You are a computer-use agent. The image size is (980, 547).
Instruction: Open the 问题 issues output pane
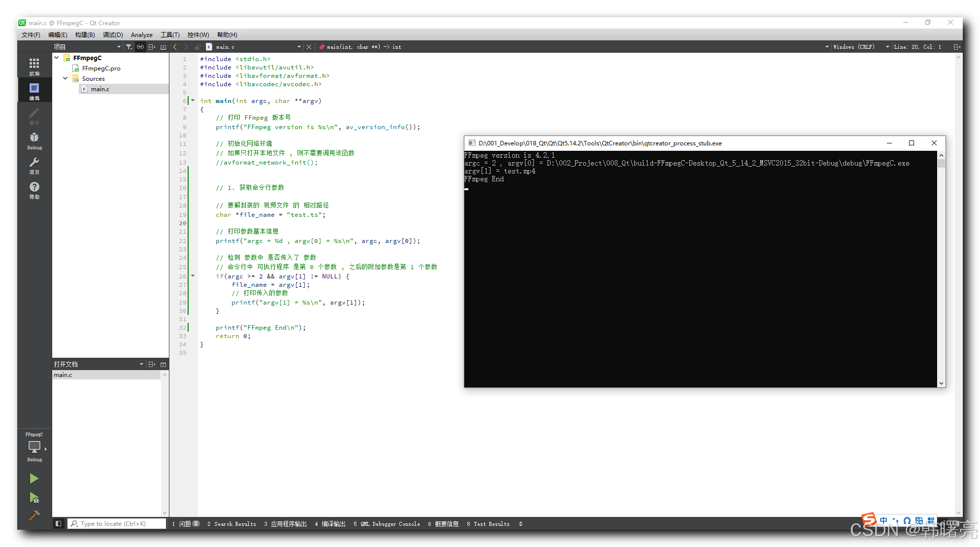[x=186, y=524]
